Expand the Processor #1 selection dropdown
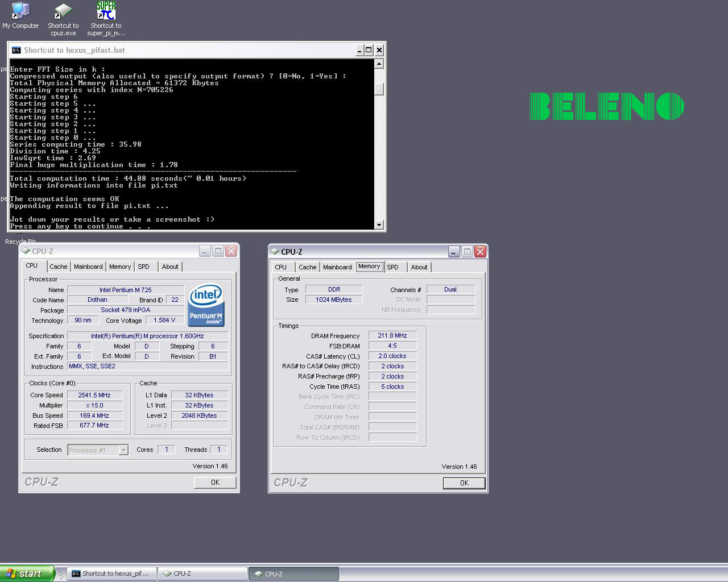This screenshot has width=728, height=582. 123,450
